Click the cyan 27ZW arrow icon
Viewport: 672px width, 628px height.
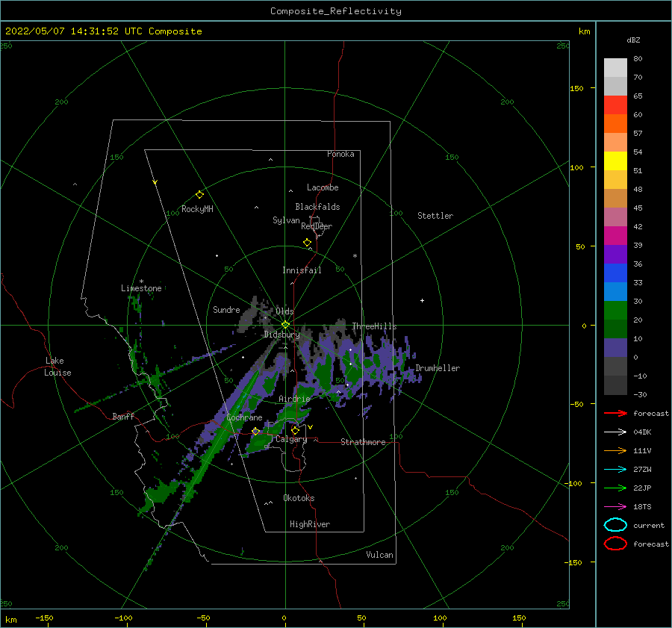[615, 470]
